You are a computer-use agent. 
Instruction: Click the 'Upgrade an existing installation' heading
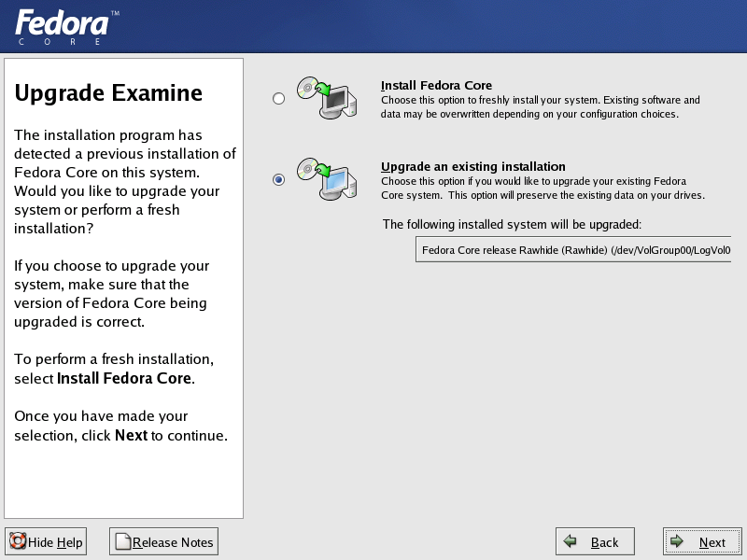click(473, 166)
